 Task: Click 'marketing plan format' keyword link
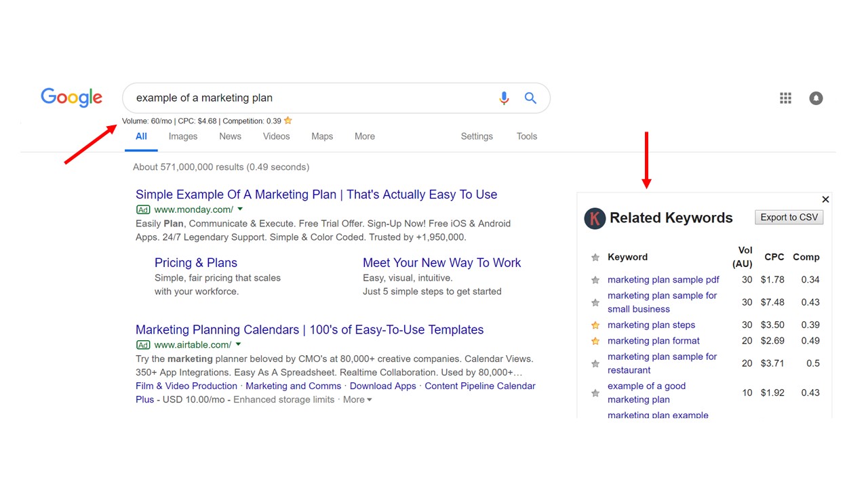(x=654, y=341)
